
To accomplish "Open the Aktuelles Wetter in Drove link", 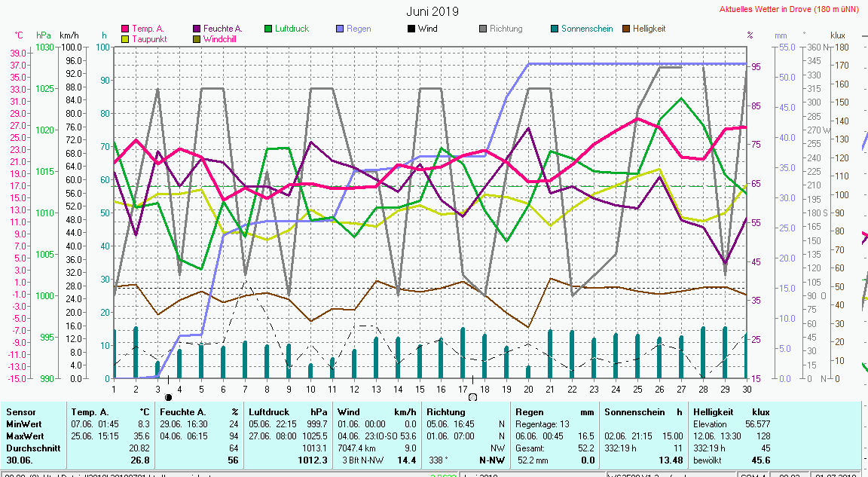I will point(790,10).
